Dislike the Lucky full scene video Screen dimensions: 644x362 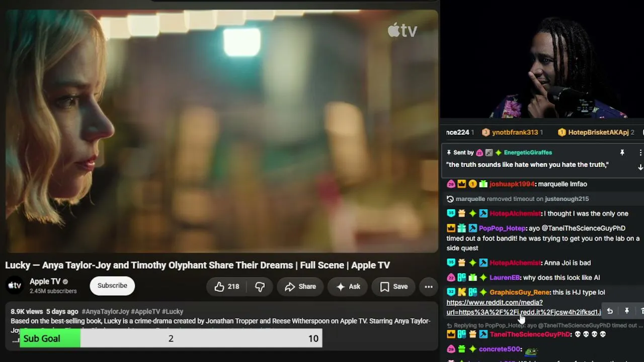[x=260, y=287]
